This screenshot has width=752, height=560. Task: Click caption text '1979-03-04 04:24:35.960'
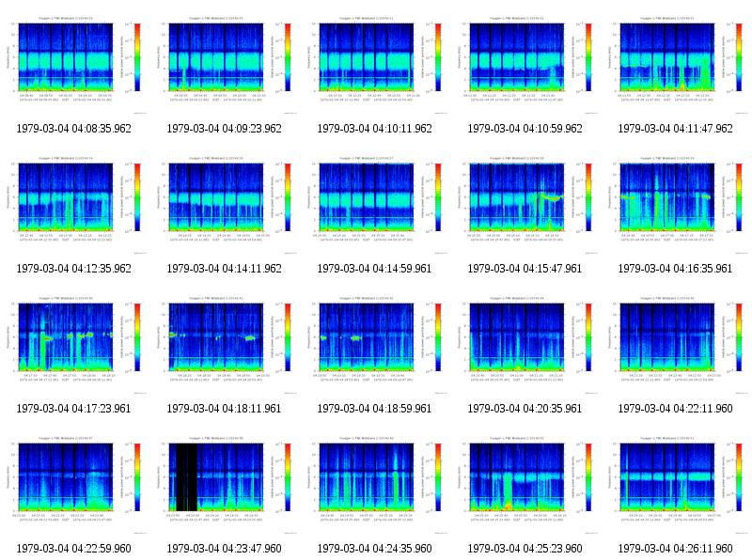tap(374, 549)
